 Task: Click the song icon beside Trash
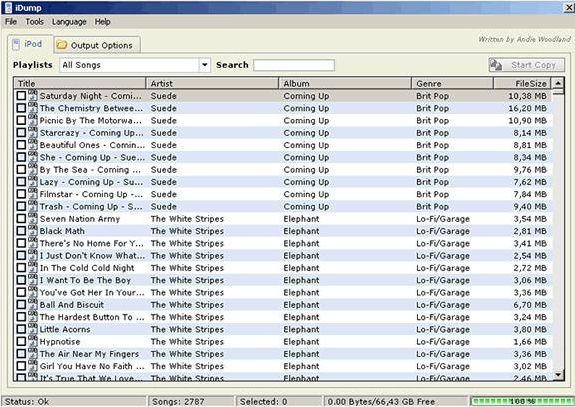pyautogui.click(x=33, y=206)
